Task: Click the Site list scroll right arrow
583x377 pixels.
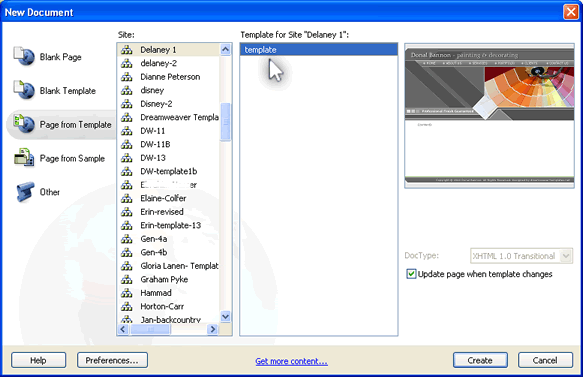Action: (212, 329)
